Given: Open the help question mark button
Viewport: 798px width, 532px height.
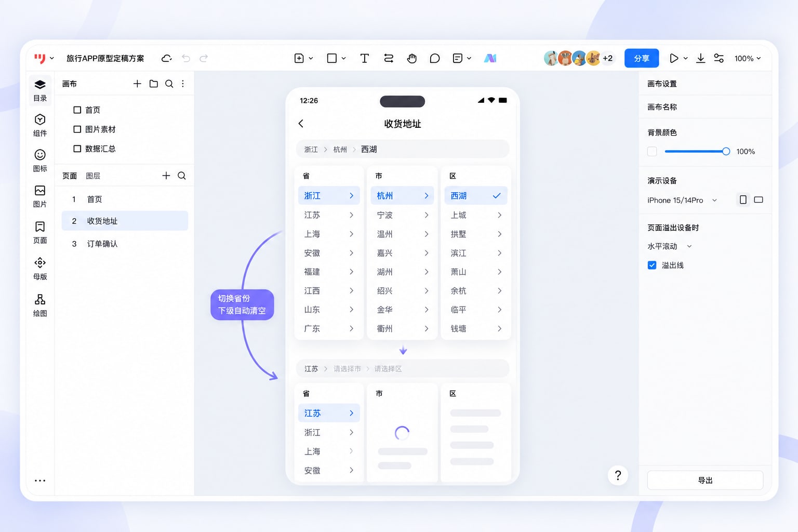Looking at the screenshot, I should [x=618, y=475].
